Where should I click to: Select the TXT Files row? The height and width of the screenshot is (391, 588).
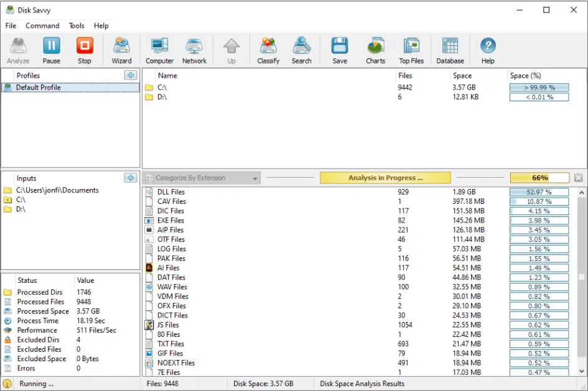360,344
